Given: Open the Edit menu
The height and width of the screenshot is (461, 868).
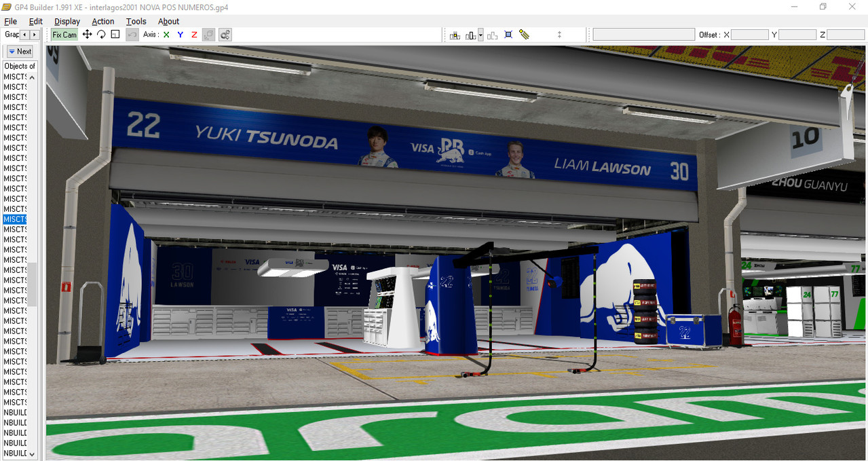Looking at the screenshot, I should [x=36, y=21].
